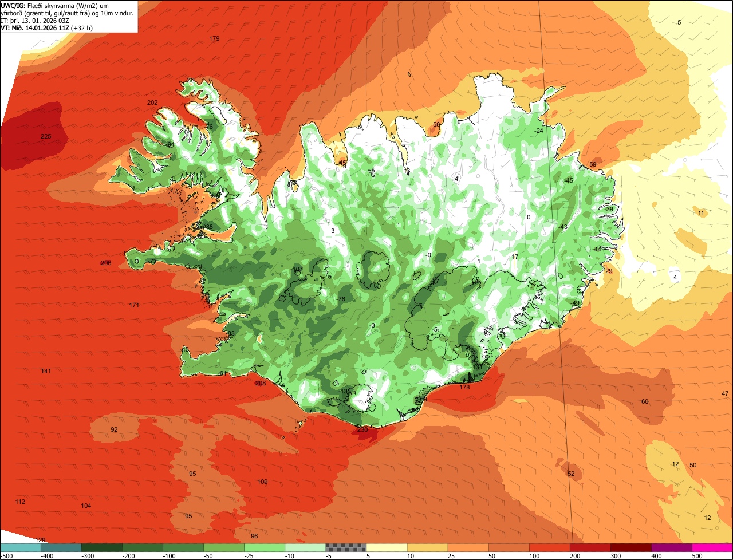Viewport: 733px width, 560px height.
Task: Click the light teal -500 to -400 swatch
Action: [x=20, y=547]
